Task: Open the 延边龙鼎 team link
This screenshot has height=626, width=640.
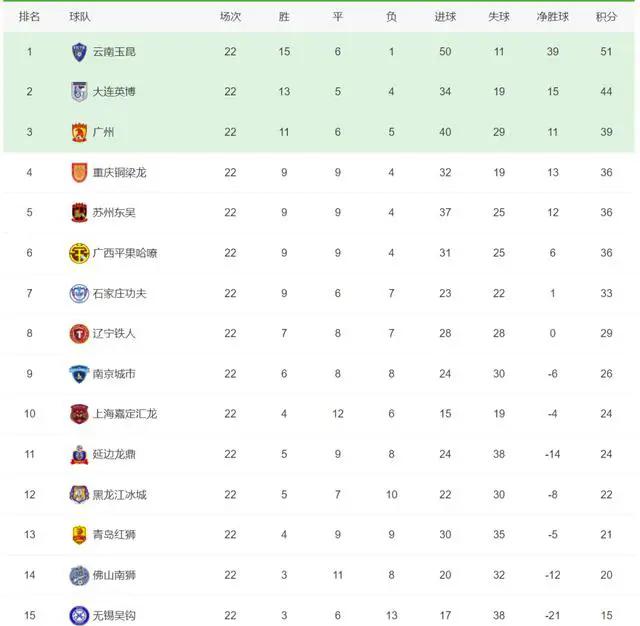Action: [x=114, y=455]
